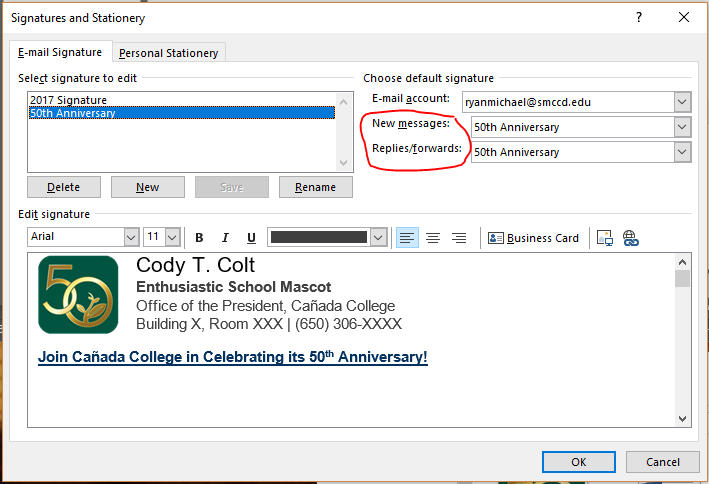Expand the New messages signature dropdown
This screenshot has width=709, height=484.
point(682,127)
